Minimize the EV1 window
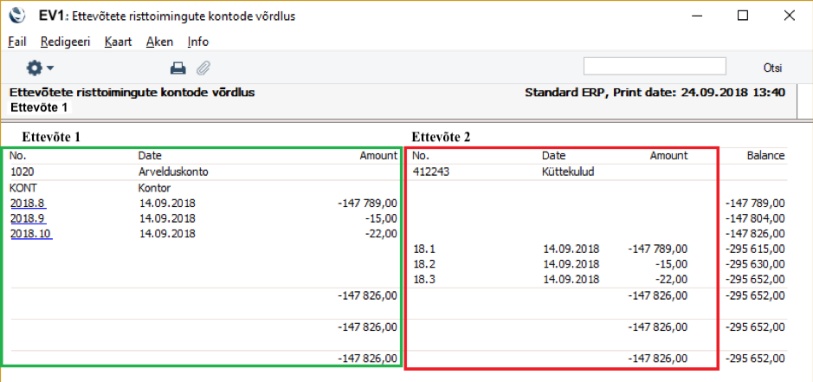Image resolution: width=813 pixels, height=382 pixels. click(x=697, y=16)
